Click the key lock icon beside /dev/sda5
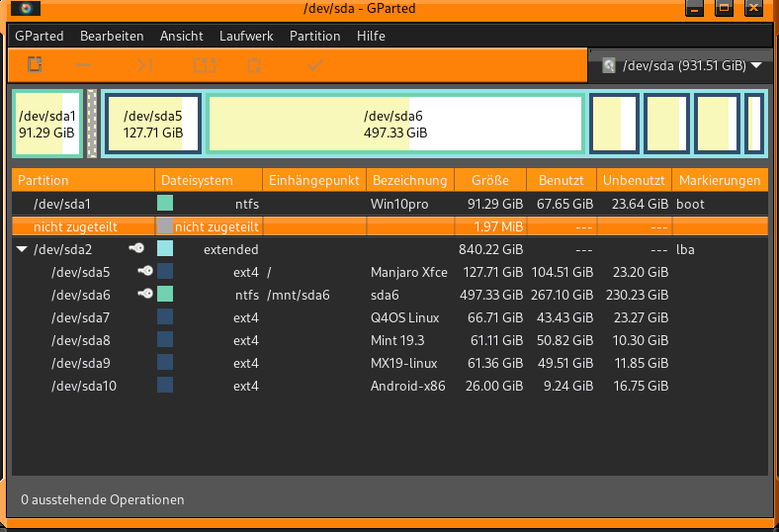The height and width of the screenshot is (532, 779). 145,272
